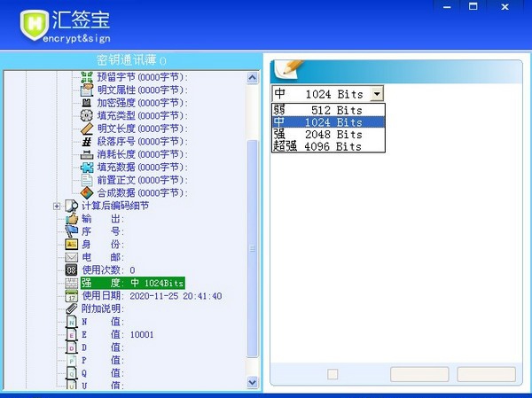Image resolution: width=532 pixels, height=398 pixels.
Task: Click the 明文属性 clipboard icon
Action: (87, 90)
